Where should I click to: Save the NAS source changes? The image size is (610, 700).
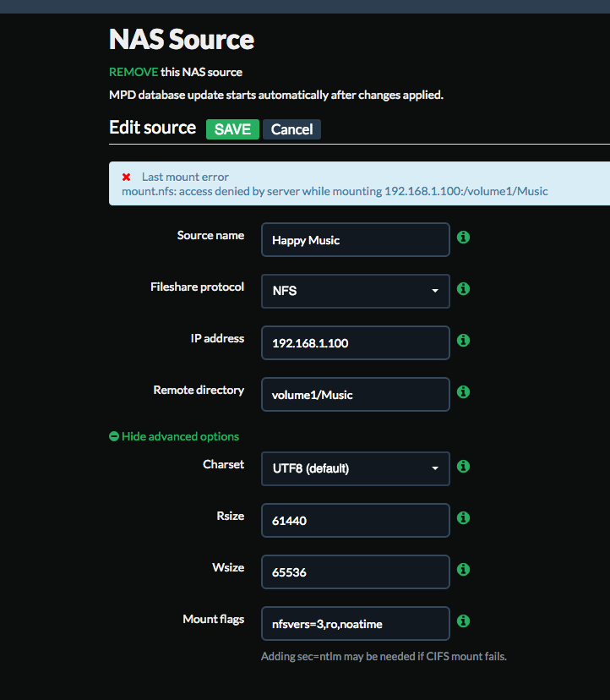pos(232,129)
